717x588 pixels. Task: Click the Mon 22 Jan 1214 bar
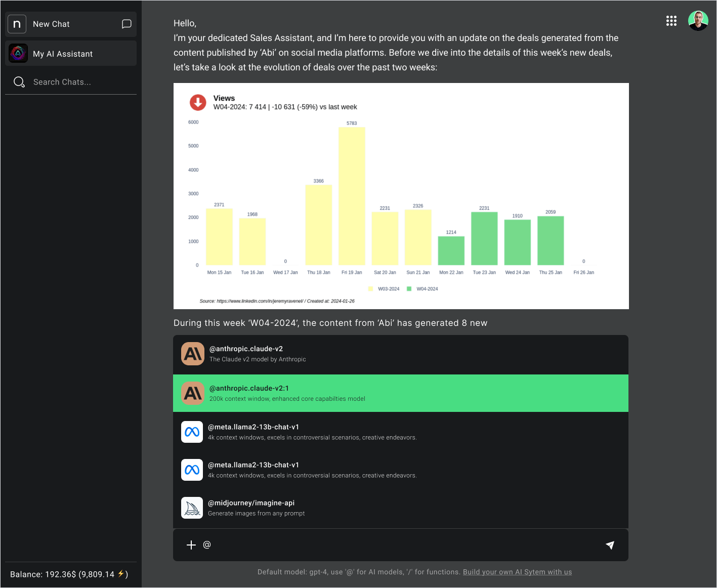pyautogui.click(x=451, y=251)
